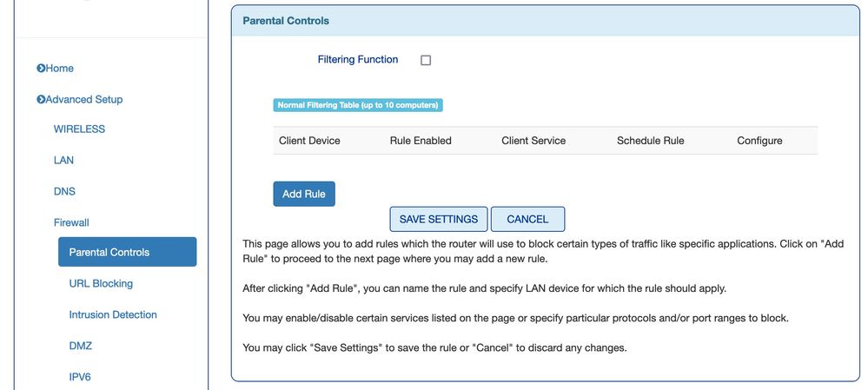
Task: Click the Client Device column header
Action: 309,141
